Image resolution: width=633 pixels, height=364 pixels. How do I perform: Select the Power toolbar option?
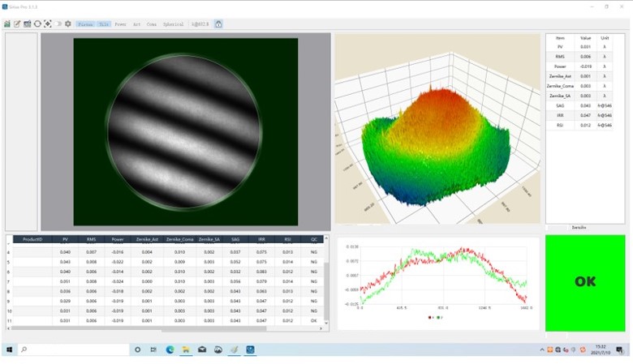click(x=120, y=24)
